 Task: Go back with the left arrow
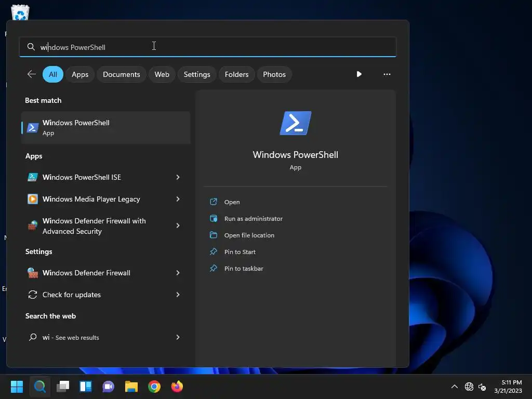[x=32, y=74]
